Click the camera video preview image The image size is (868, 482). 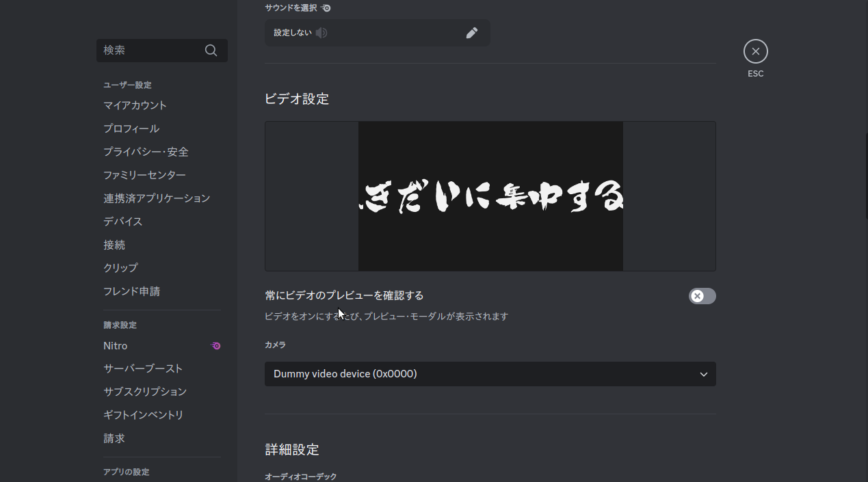(490, 196)
